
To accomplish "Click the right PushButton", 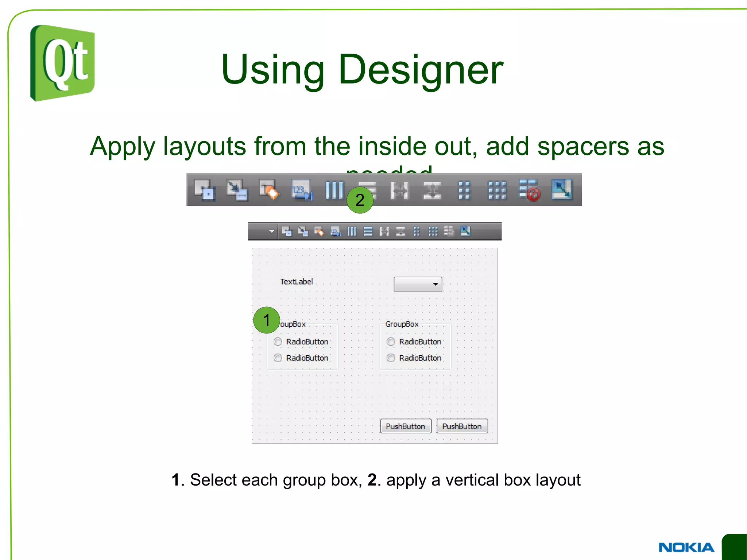I will [462, 426].
